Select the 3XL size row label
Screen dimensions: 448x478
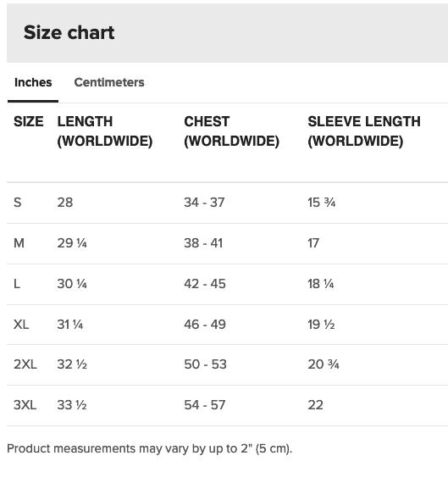25,405
